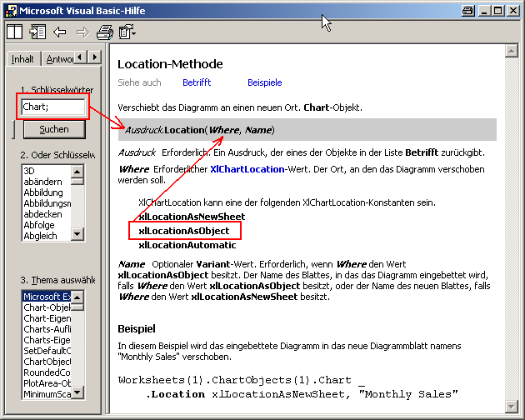
Task: Click the Beispiel heading
Action: coord(137,329)
